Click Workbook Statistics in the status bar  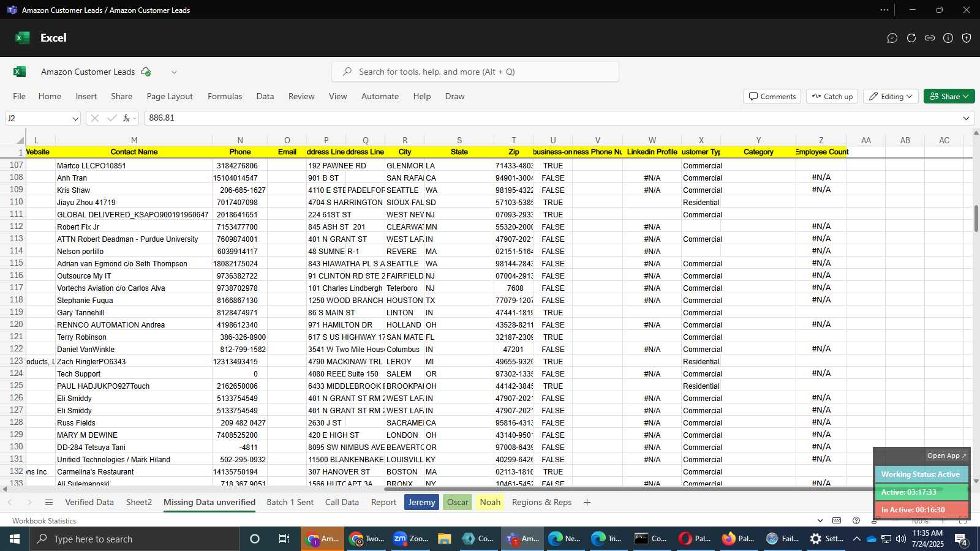tap(44, 521)
